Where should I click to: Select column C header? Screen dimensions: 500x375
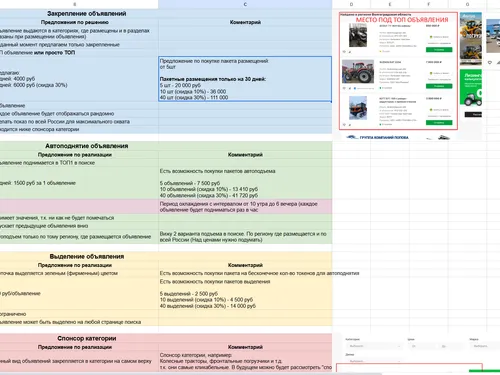(245, 4)
